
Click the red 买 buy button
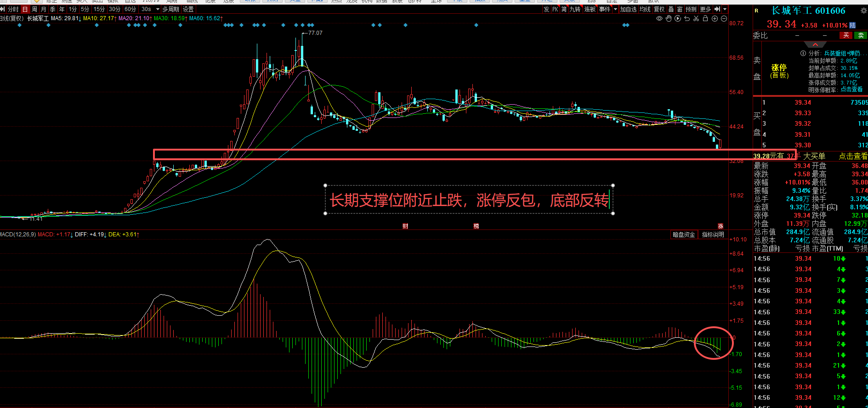point(846,35)
